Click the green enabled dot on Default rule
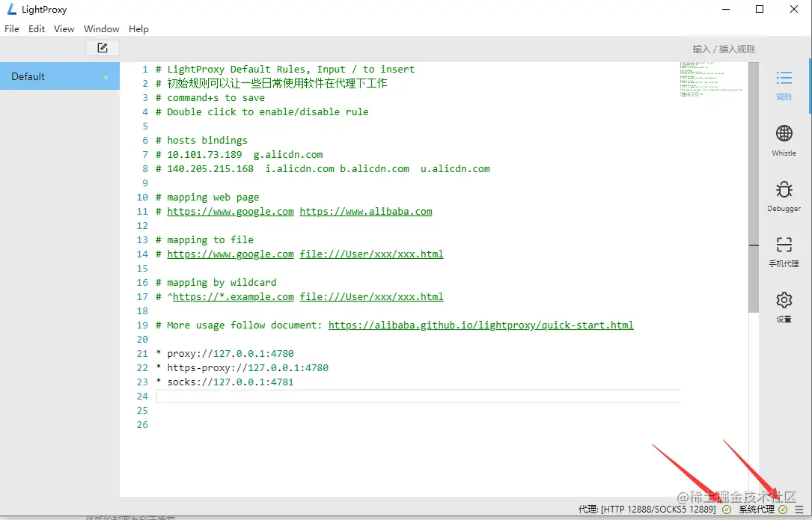 [106, 77]
